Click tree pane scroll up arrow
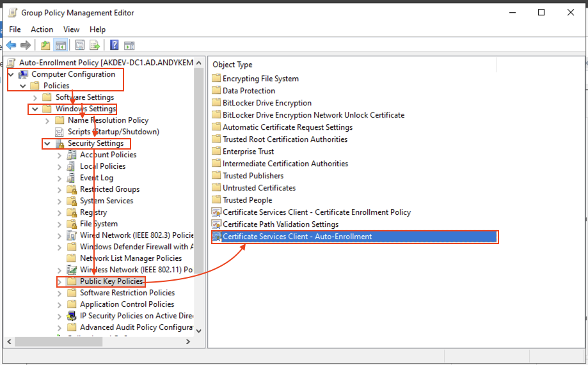588x365 pixels. pyautogui.click(x=199, y=63)
